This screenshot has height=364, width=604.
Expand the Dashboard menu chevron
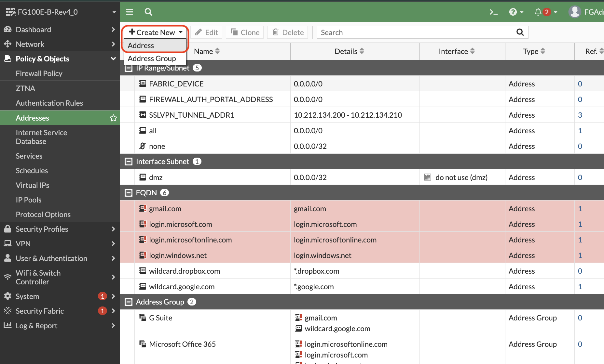click(x=113, y=29)
